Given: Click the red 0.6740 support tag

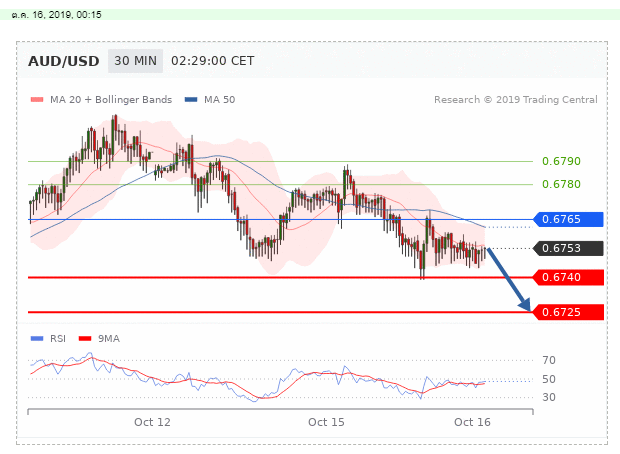Looking at the screenshot, I should pos(568,277).
